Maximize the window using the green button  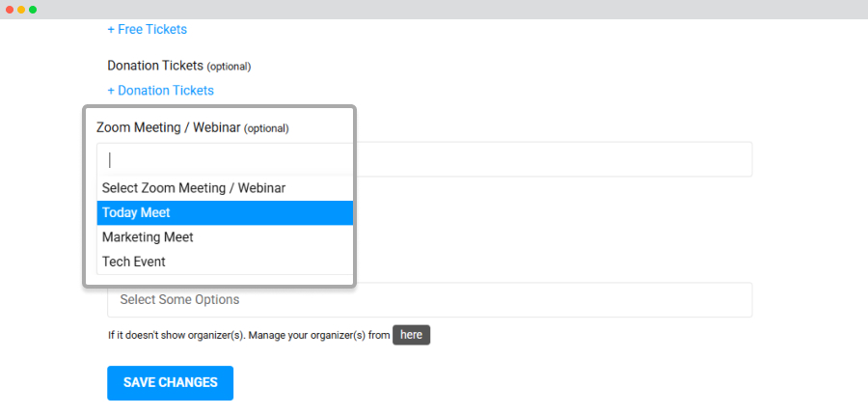33,10
